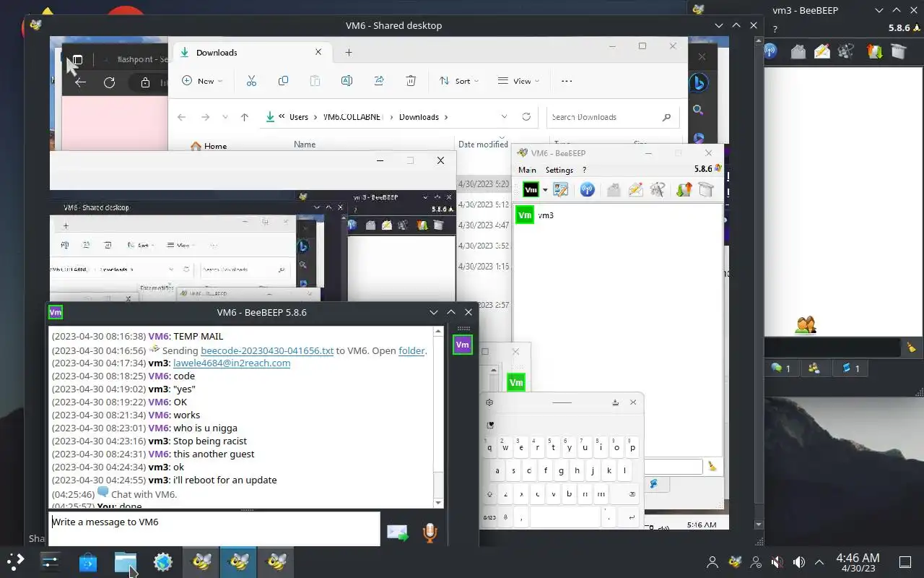Click the Cut scissors icon in Downloads toolbar
924x578 pixels.
(x=251, y=81)
